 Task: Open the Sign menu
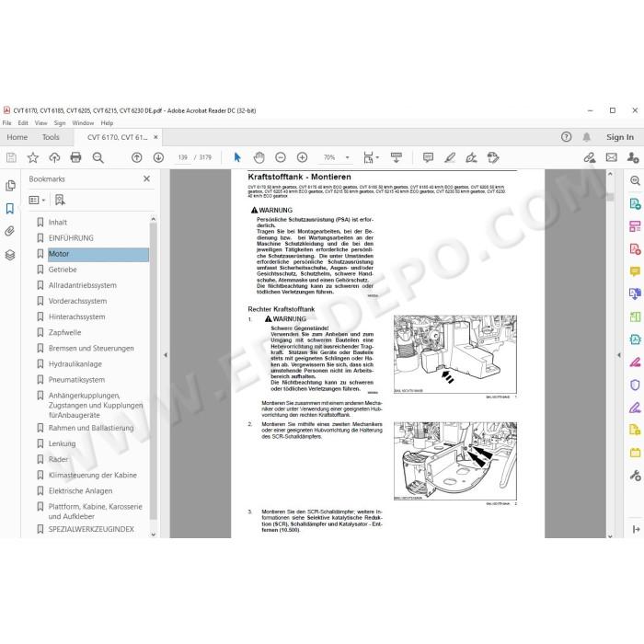(x=60, y=122)
